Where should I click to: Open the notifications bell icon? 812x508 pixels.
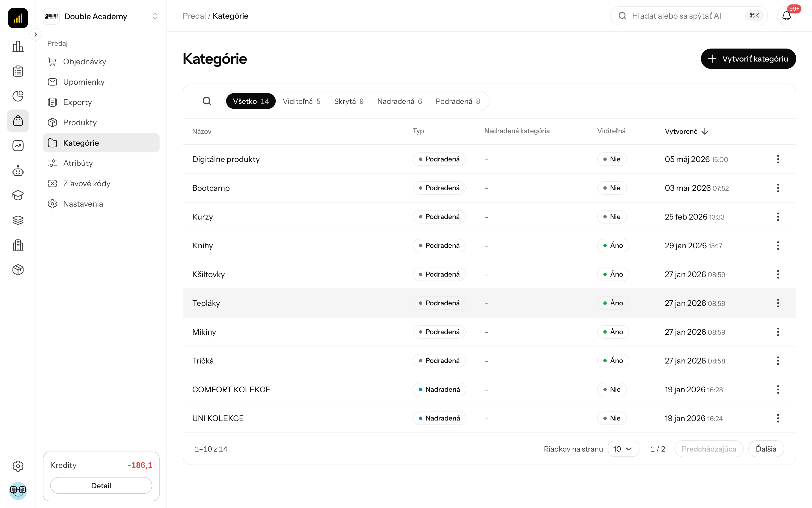[786, 16]
